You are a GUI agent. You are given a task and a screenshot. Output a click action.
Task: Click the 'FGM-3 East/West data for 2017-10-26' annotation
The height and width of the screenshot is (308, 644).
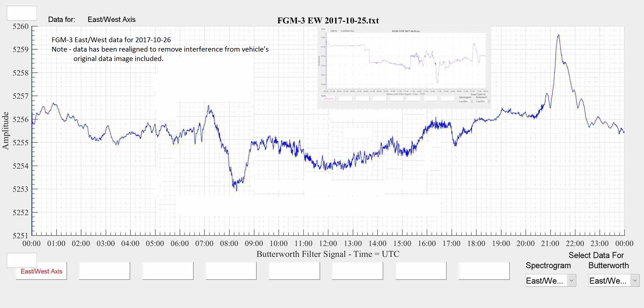pyautogui.click(x=111, y=40)
